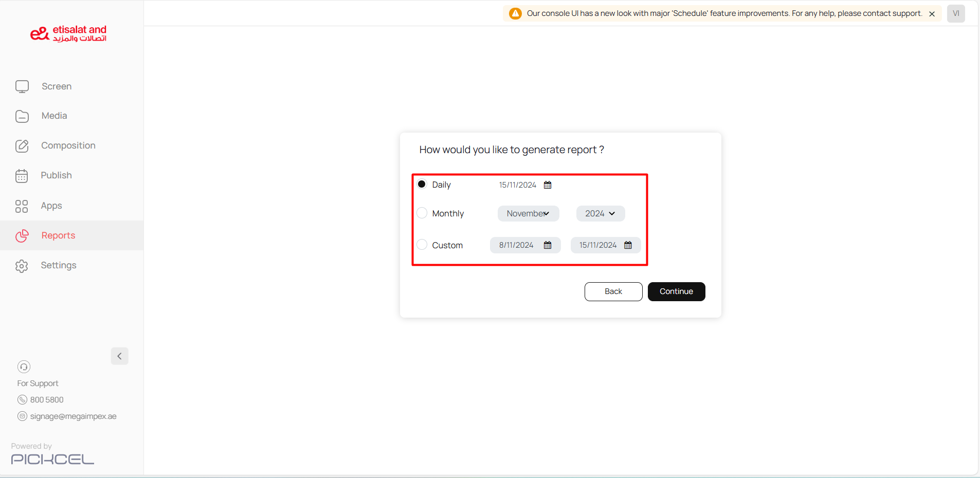980x478 pixels.
Task: Dismiss the console UI notification banner
Action: [x=932, y=14]
